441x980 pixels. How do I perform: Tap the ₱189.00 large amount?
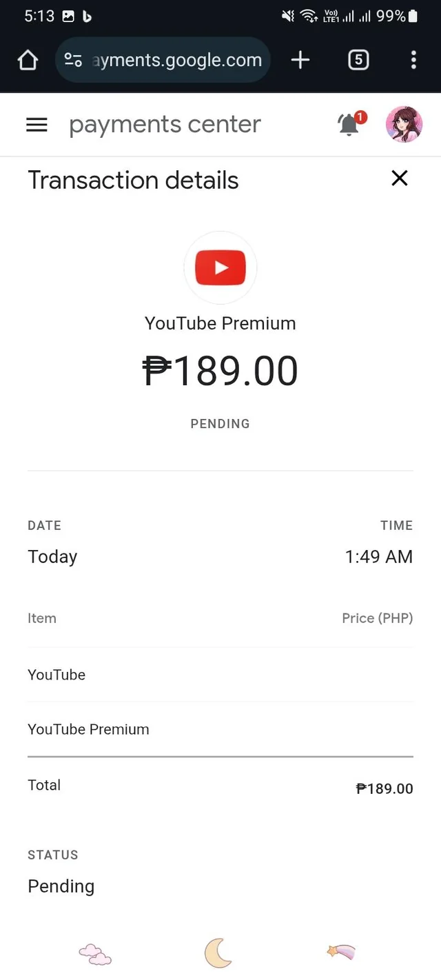[220, 371]
